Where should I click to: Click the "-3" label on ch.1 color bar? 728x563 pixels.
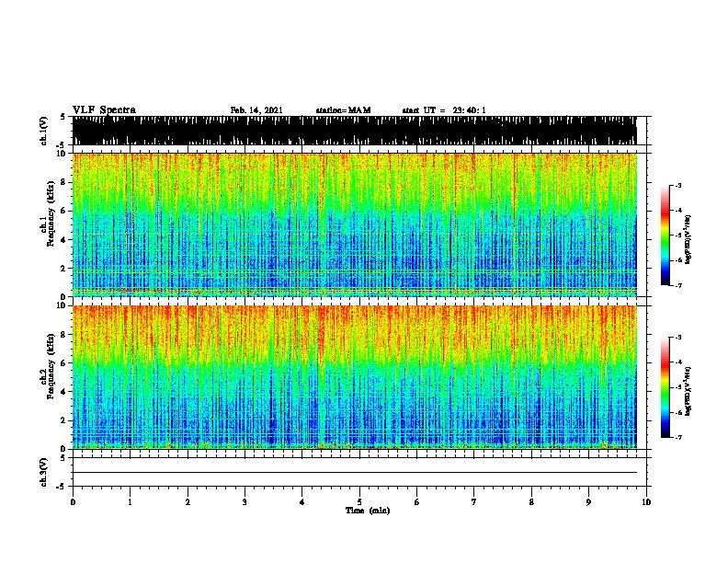coord(678,185)
